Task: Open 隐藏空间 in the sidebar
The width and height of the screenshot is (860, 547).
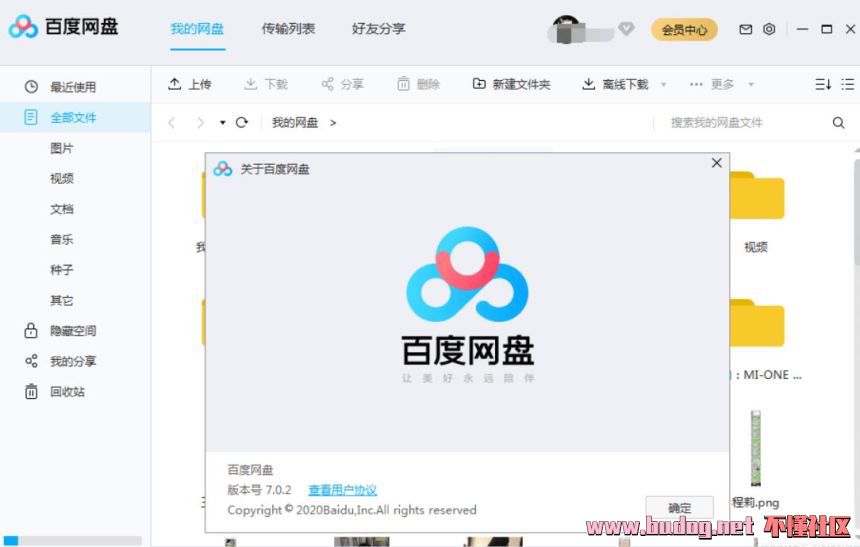Action: click(75, 330)
